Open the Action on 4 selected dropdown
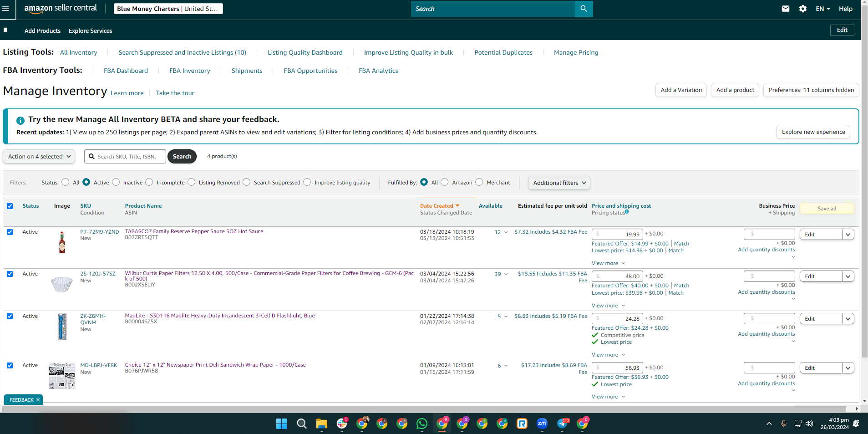Viewport: 868px width, 434px height. pos(39,156)
